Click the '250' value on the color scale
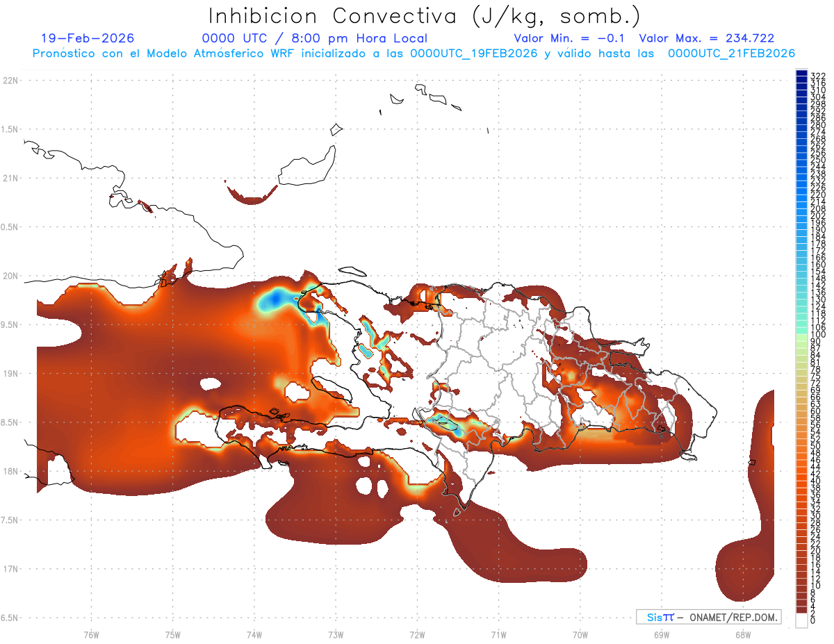The width and height of the screenshot is (834, 644). pyautogui.click(x=817, y=160)
